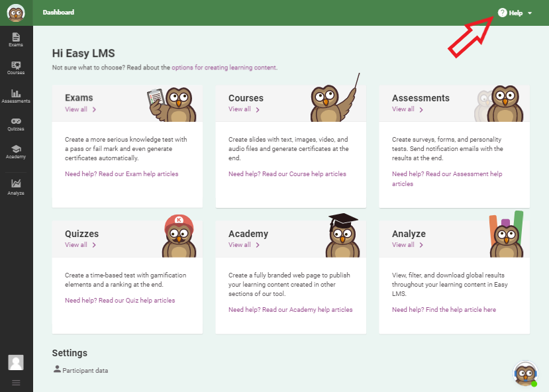Open Courses from the sidebar
Image resolution: width=549 pixels, height=392 pixels.
[16, 68]
